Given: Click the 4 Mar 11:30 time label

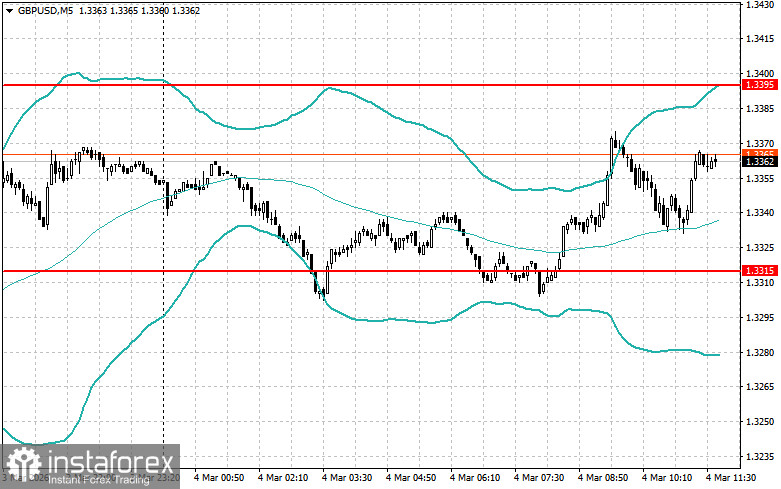Looking at the screenshot, I should tap(731, 478).
